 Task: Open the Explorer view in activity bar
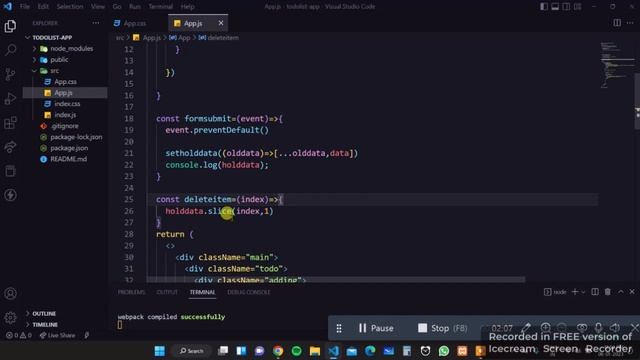click(x=10, y=26)
